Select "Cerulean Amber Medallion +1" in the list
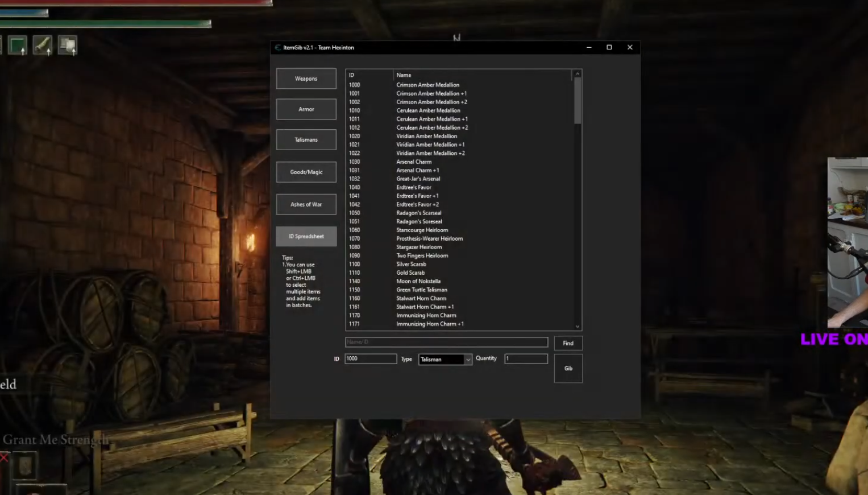 coord(459,119)
